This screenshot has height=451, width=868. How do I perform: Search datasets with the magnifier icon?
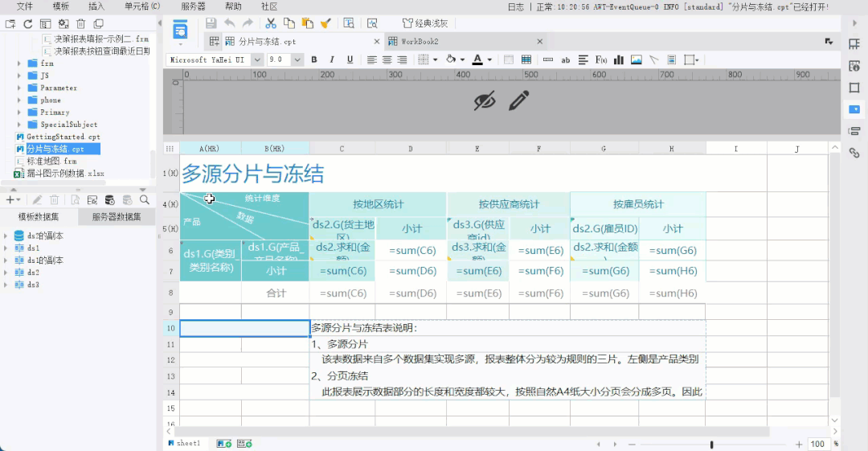145,200
